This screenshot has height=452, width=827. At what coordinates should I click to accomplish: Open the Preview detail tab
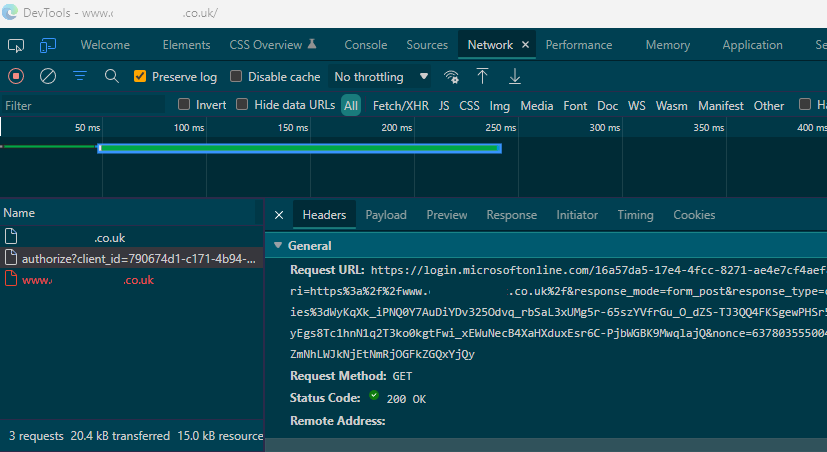(447, 215)
